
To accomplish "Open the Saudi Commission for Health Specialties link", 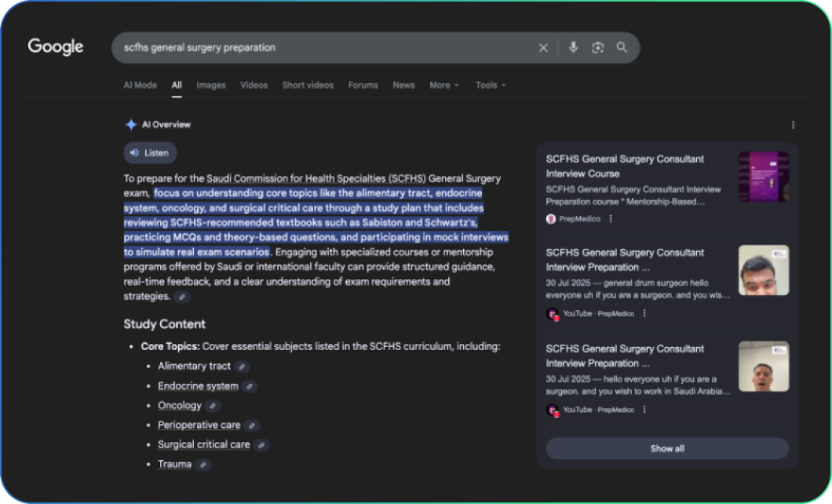I will coord(316,178).
